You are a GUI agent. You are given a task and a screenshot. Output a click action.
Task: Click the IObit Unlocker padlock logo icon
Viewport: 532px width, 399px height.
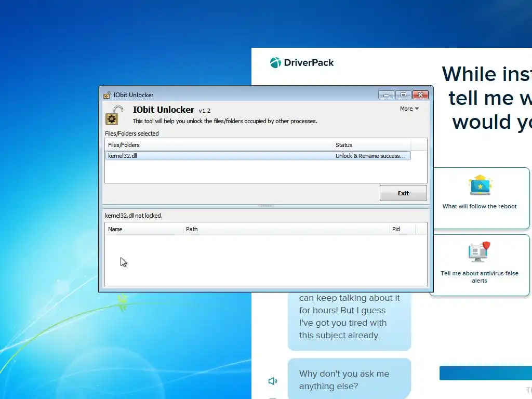114,115
